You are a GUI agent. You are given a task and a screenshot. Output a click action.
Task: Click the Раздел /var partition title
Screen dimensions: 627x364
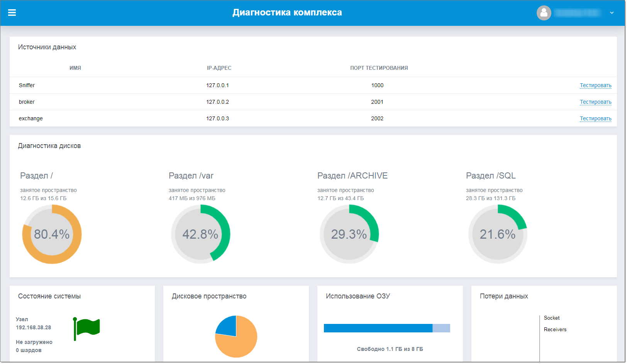191,176
